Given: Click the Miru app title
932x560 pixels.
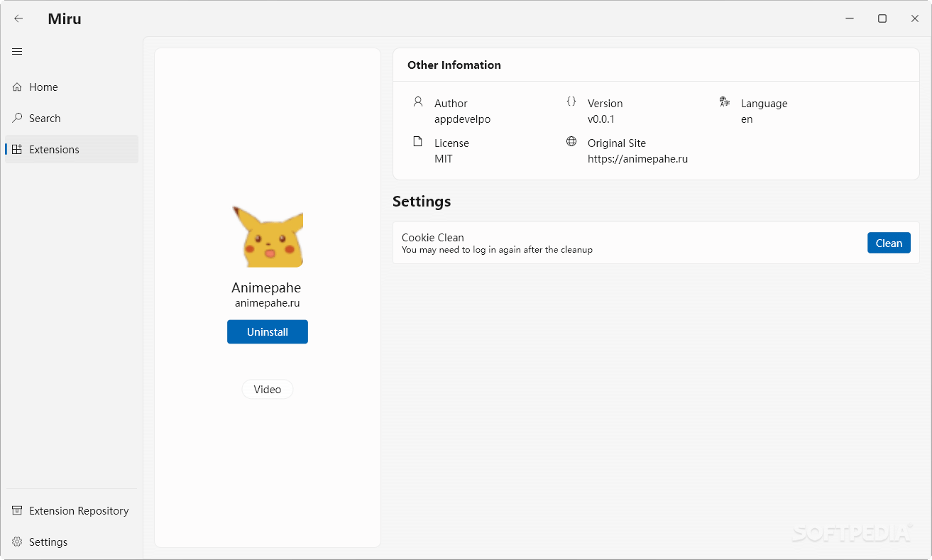Looking at the screenshot, I should (65, 19).
